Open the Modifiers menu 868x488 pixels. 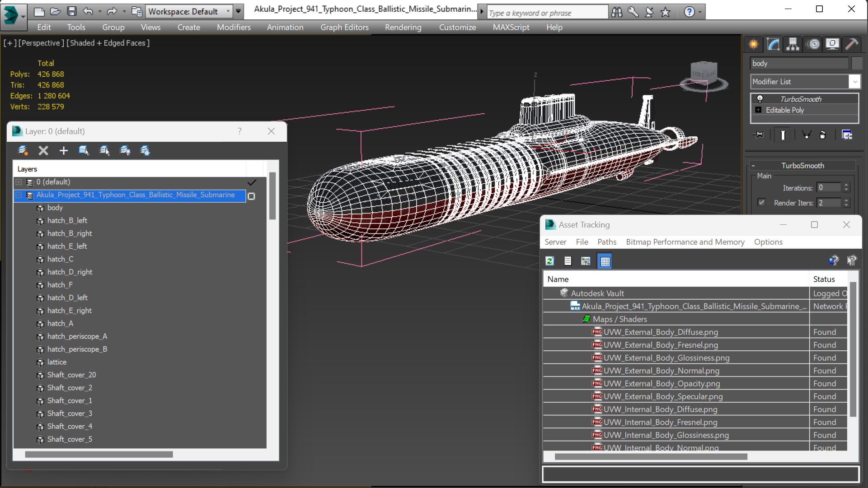[x=234, y=27]
